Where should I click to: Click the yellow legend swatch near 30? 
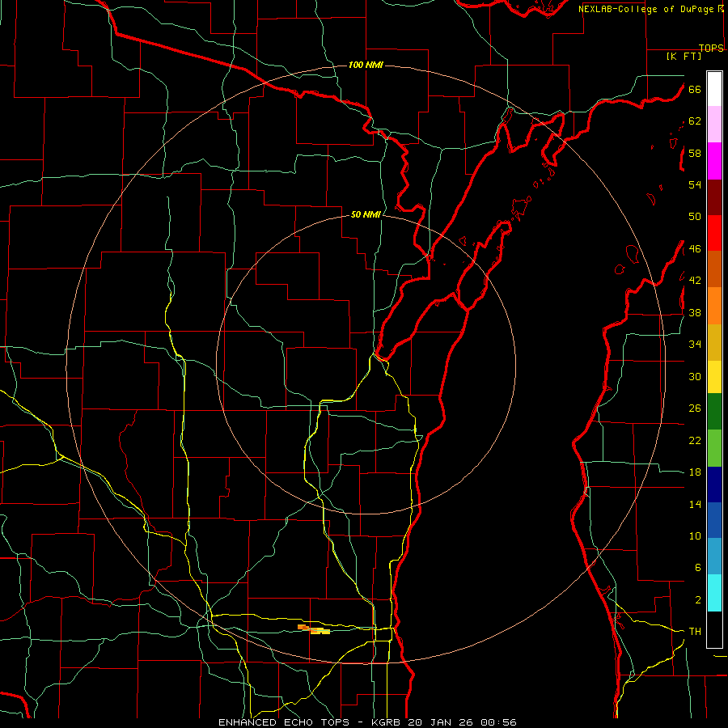click(x=714, y=377)
